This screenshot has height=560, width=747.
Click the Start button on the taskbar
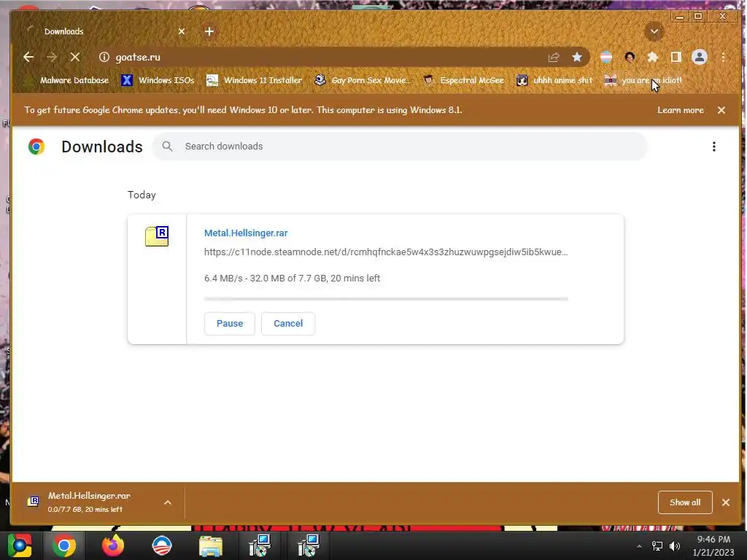point(20,545)
